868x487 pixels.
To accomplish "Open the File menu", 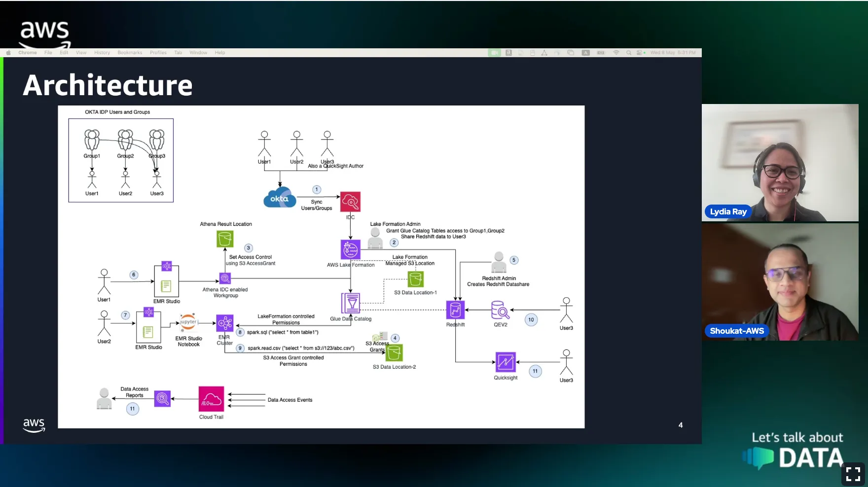I will pyautogui.click(x=48, y=53).
